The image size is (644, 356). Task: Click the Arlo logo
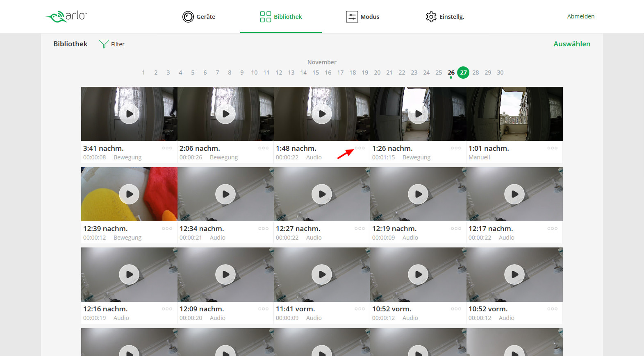click(66, 16)
